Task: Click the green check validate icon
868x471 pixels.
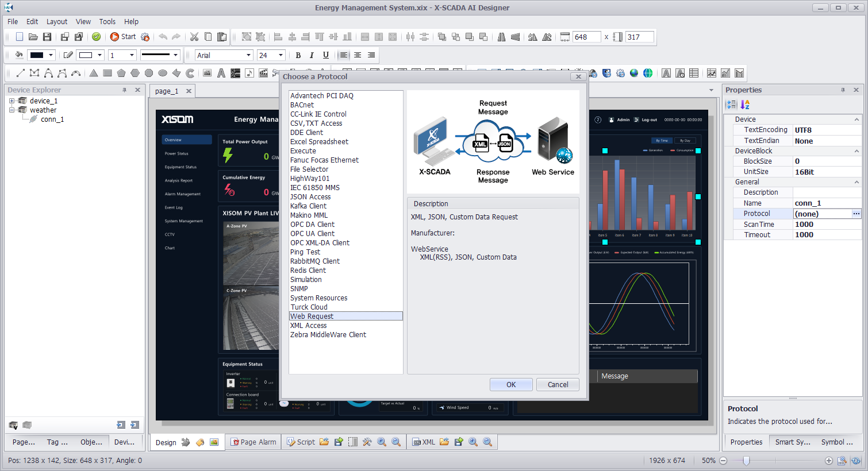Action: point(97,37)
